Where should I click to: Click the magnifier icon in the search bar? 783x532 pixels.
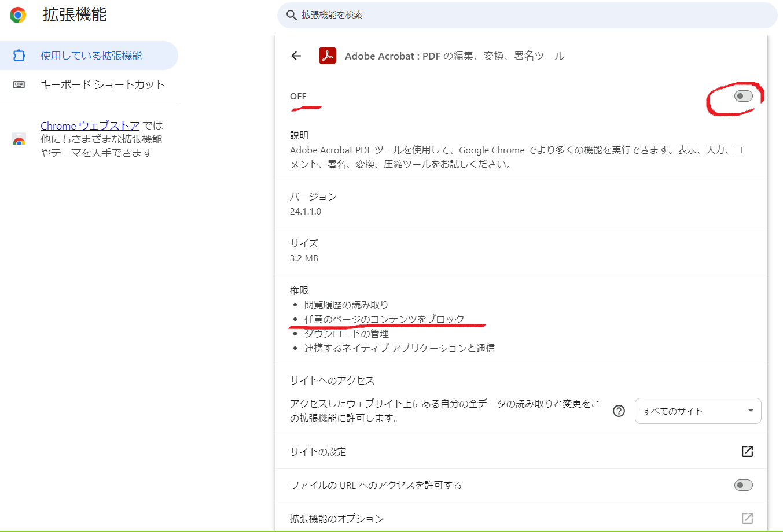tap(292, 15)
